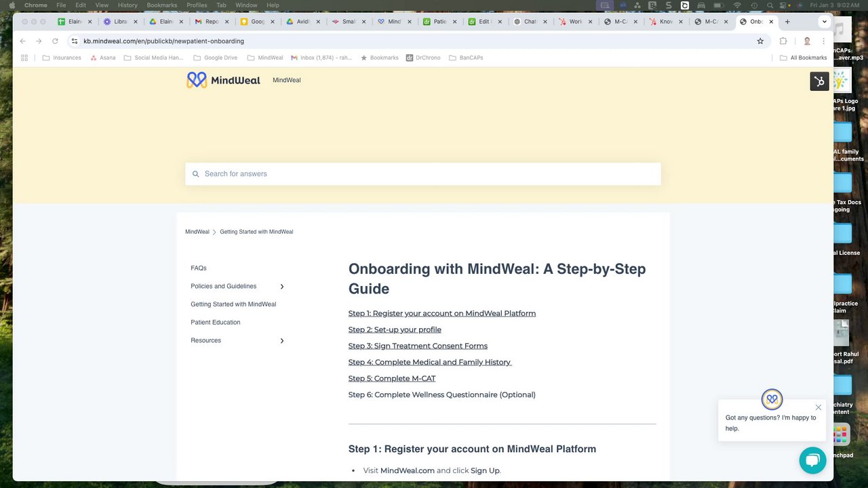Open the DrChrono bookmark

point(423,58)
